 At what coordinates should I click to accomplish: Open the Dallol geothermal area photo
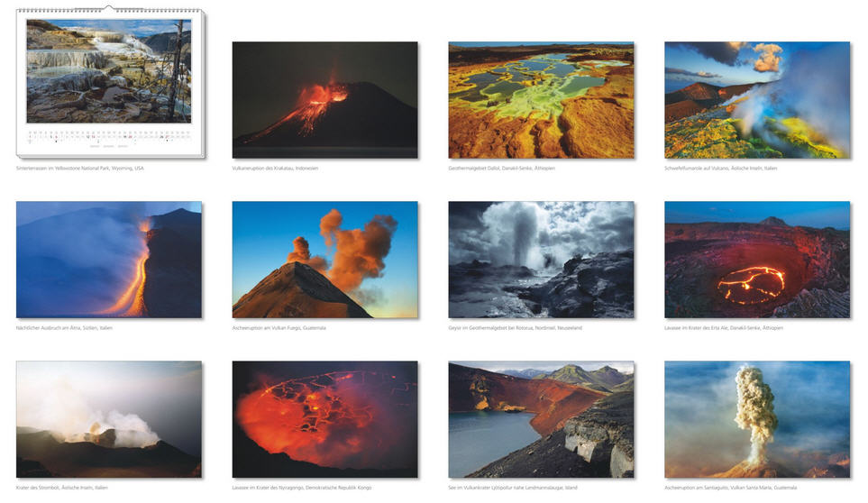[541, 99]
